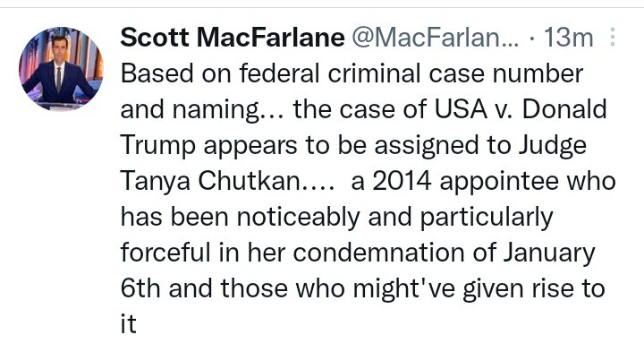
Task: Click the 13m timestamp link
Action: pyautogui.click(x=569, y=38)
